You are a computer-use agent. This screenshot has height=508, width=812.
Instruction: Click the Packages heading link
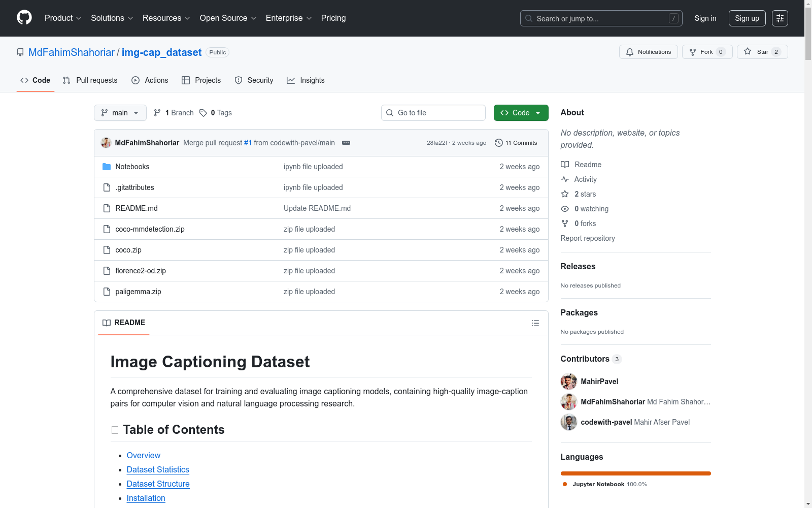[x=579, y=312]
